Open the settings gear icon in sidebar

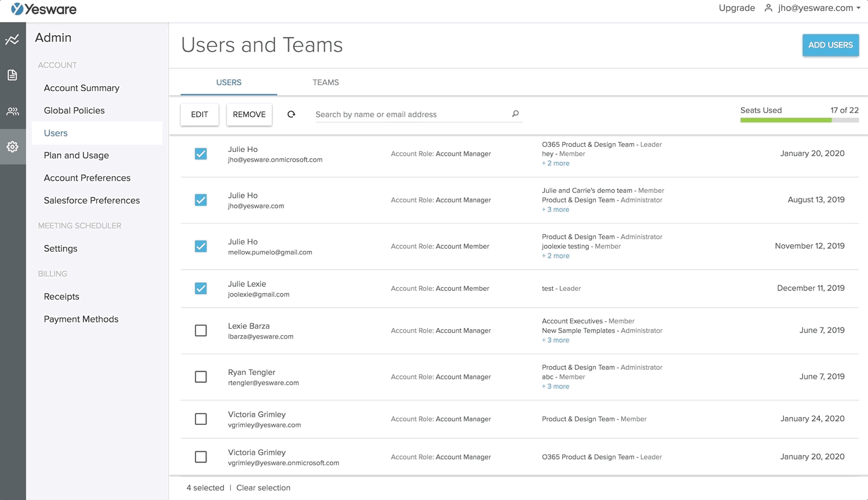pos(12,147)
